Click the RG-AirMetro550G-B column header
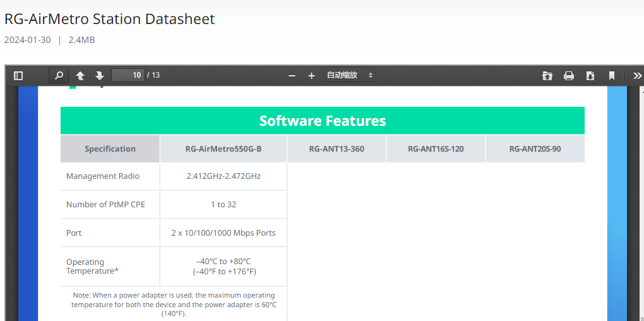The width and height of the screenshot is (644, 321). click(224, 148)
